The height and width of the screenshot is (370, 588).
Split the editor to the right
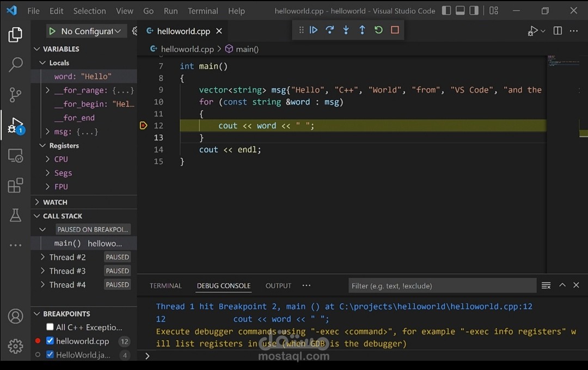coord(558,30)
